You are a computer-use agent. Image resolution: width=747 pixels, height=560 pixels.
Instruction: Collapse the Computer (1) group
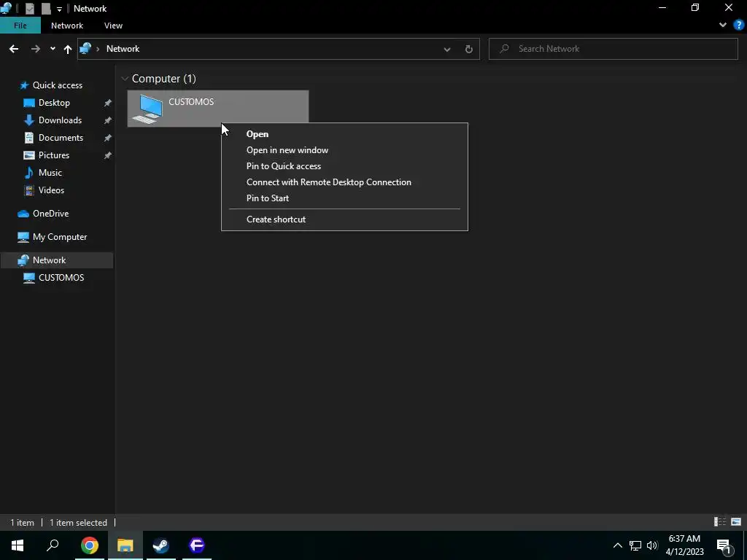tap(125, 79)
